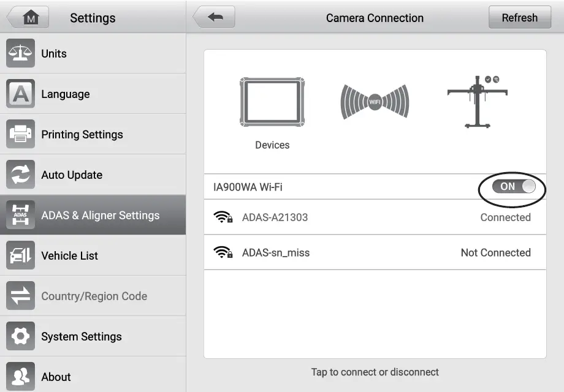Open the Vehicle List sidebar icon

(x=20, y=255)
